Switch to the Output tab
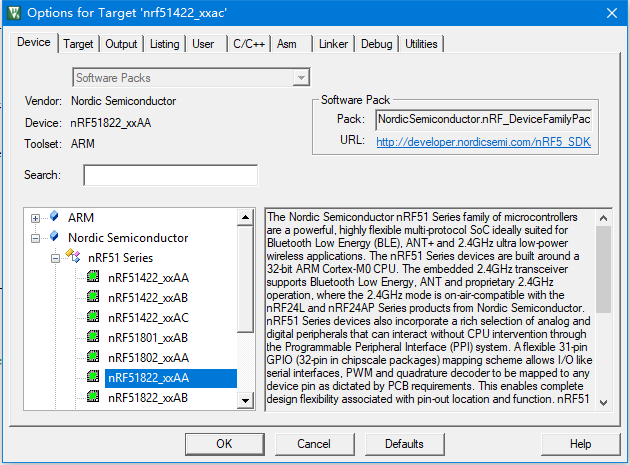Viewport: 630px width, 465px height. click(121, 44)
